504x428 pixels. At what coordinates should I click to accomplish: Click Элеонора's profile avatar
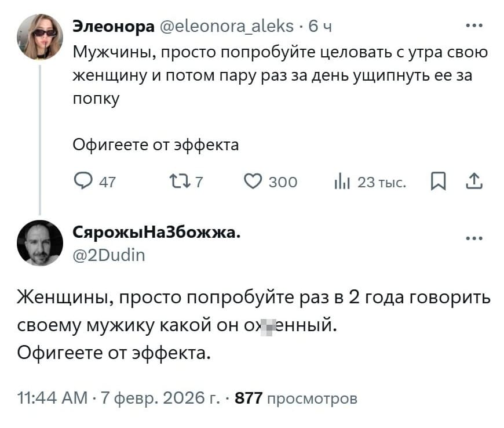[40, 37]
